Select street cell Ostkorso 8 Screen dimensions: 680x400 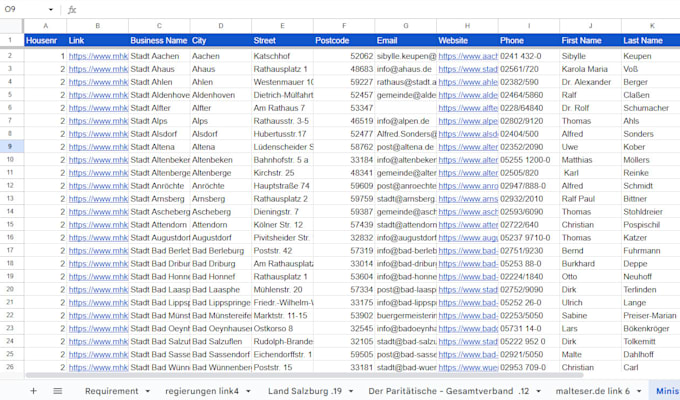[x=282, y=328]
